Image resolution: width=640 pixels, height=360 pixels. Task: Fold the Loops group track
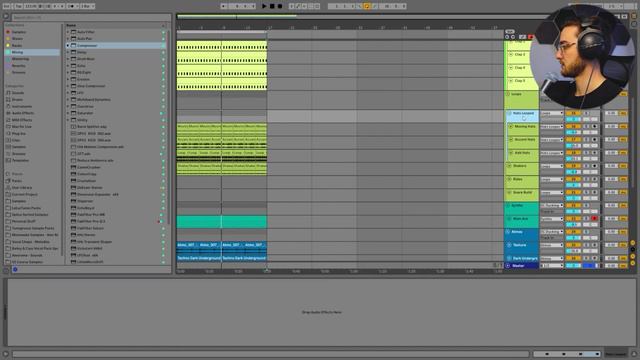[508, 94]
